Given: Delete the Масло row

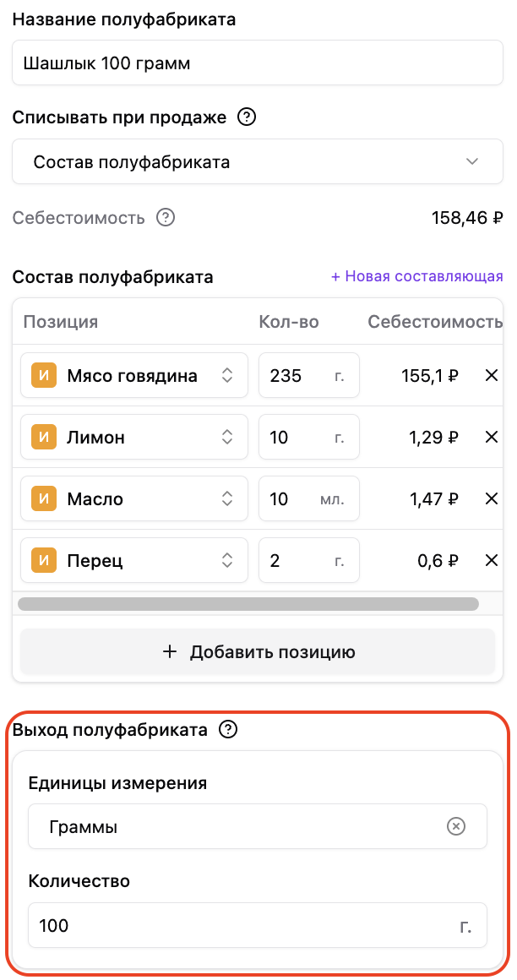Looking at the screenshot, I should point(492,498).
